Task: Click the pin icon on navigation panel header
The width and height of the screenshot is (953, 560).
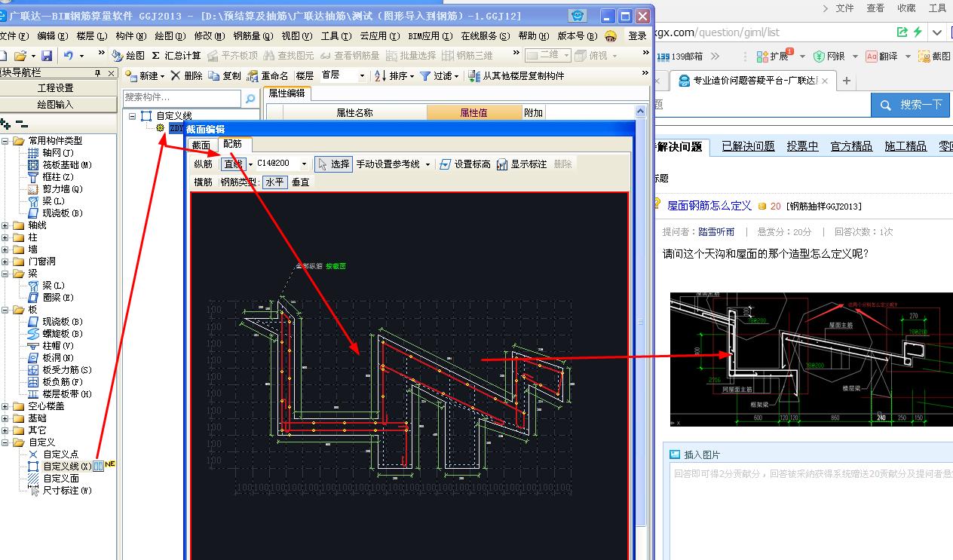Action: tap(97, 73)
